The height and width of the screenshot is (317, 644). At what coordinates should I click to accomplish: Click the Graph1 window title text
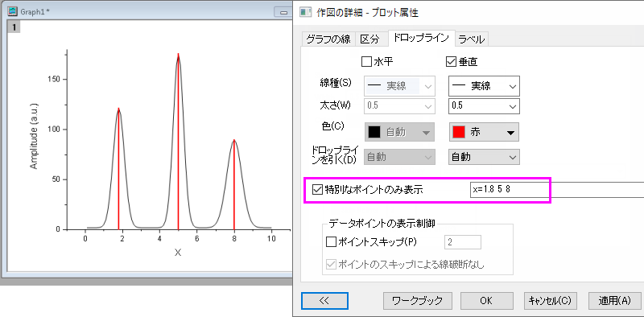coord(34,12)
